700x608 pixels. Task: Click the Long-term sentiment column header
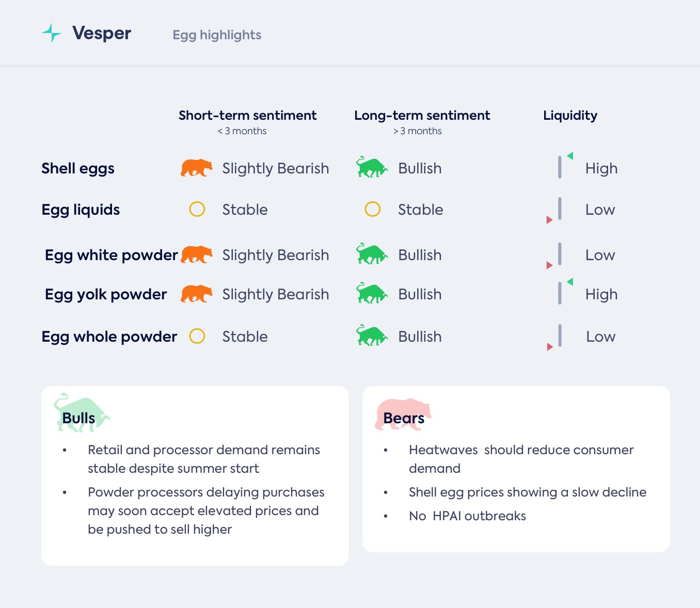pos(422,115)
